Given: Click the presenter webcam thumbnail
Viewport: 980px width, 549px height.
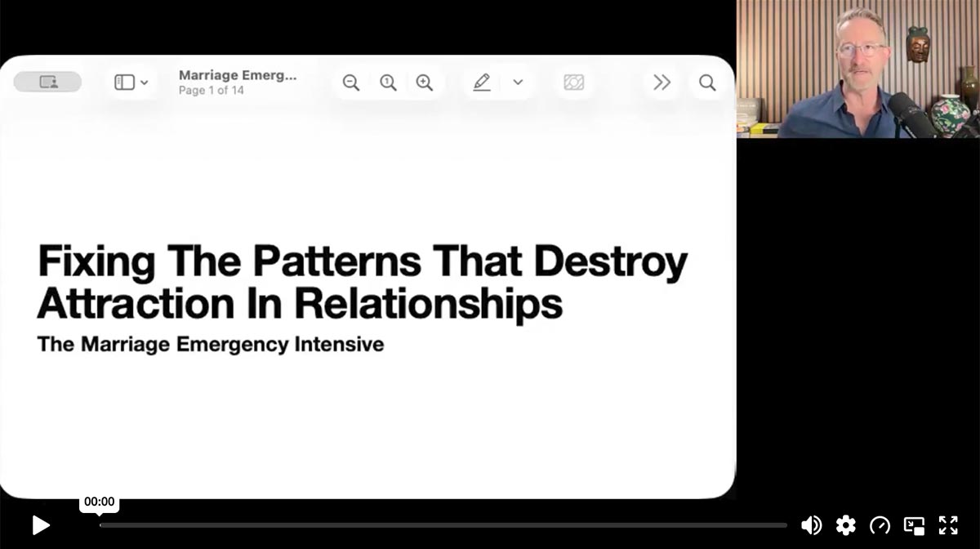Looking at the screenshot, I should pos(858,69).
